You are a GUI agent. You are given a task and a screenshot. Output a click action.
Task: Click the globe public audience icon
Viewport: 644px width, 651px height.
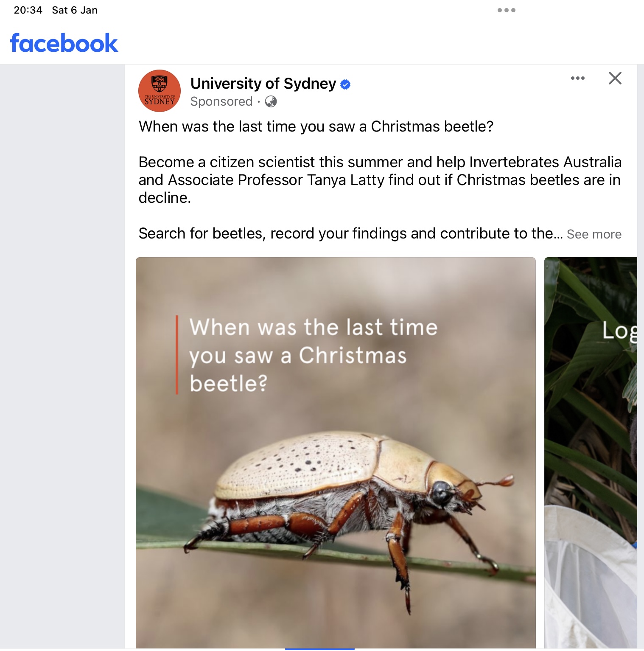271,101
